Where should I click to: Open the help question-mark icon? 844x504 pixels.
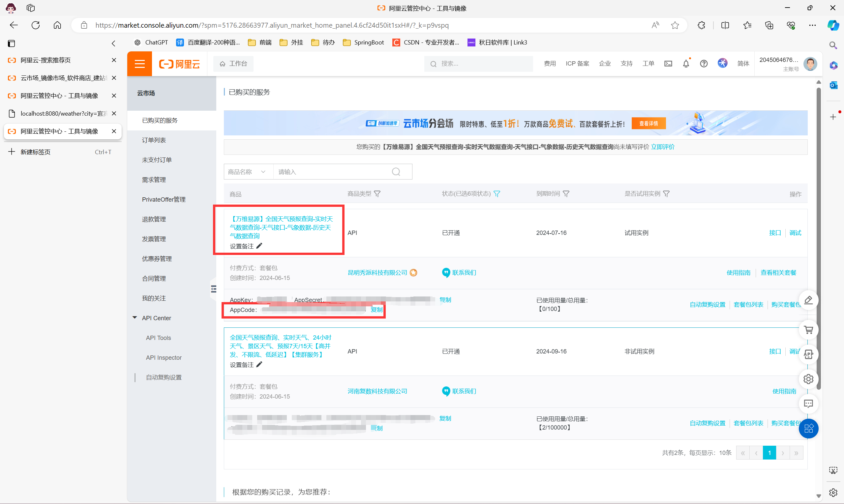coord(704,64)
